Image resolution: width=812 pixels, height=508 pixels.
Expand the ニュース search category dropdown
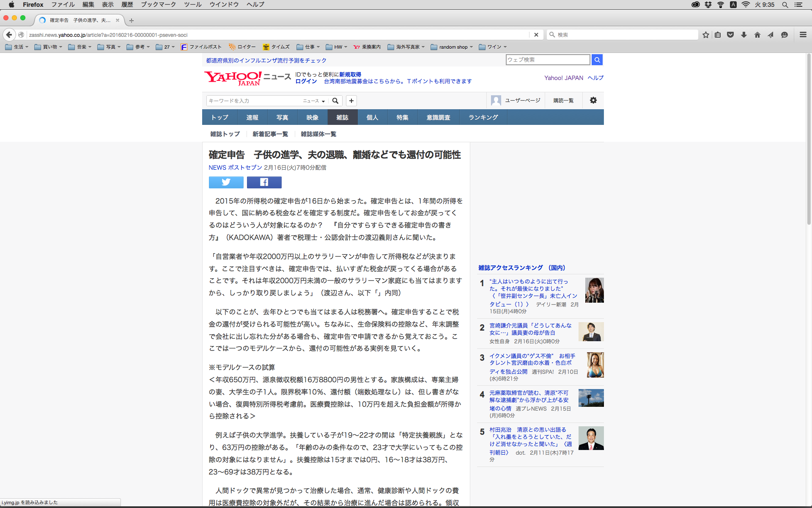314,101
